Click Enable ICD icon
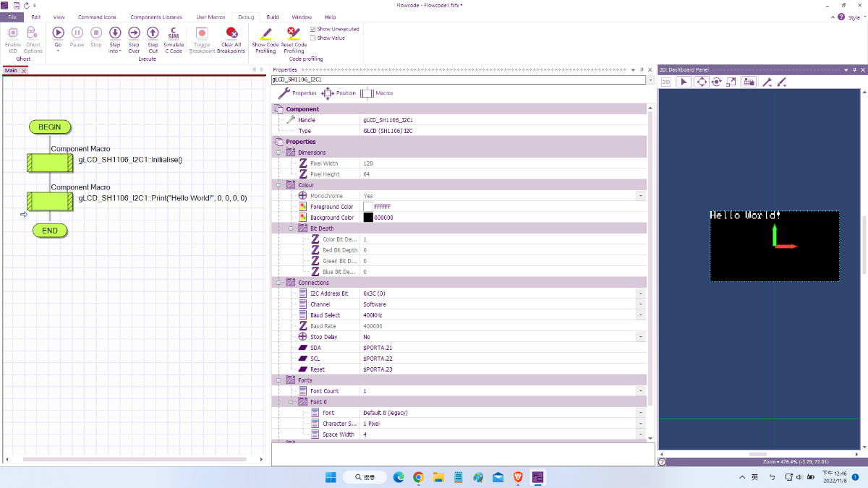Screen dimensions: 868x488 (13, 33)
